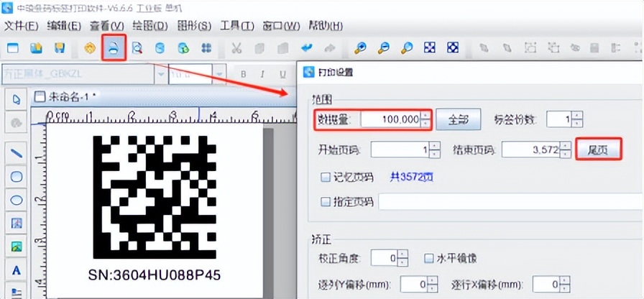The width and height of the screenshot is (644, 299).
Task: Save the label with the floppy disk icon
Action: coord(60,48)
